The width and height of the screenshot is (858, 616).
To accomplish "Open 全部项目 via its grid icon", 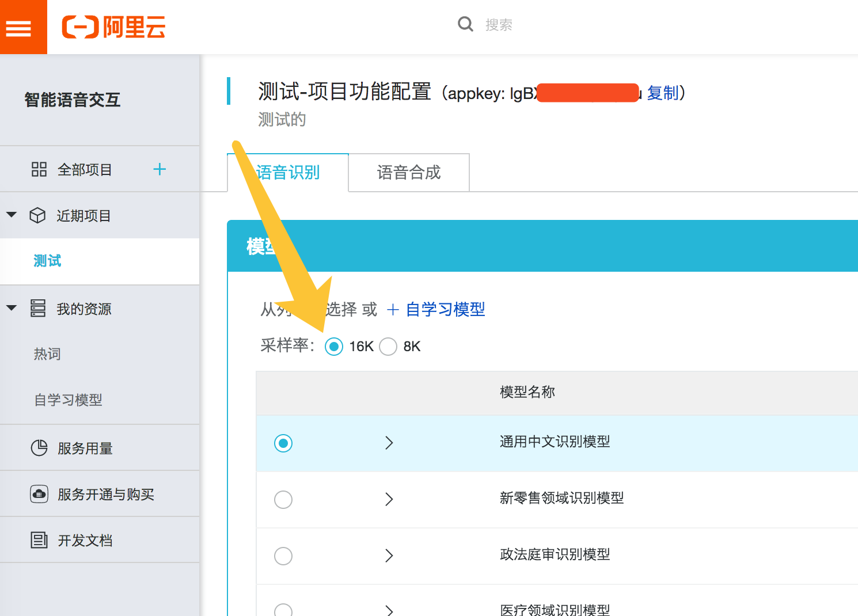I will point(39,169).
